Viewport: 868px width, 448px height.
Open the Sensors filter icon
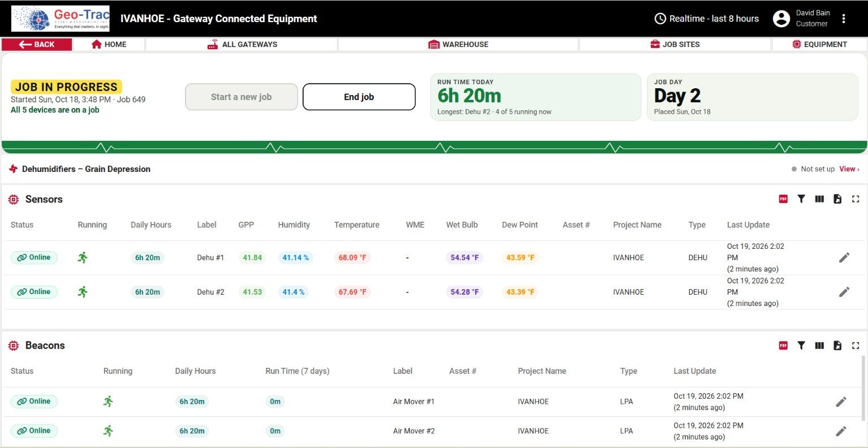[801, 199]
